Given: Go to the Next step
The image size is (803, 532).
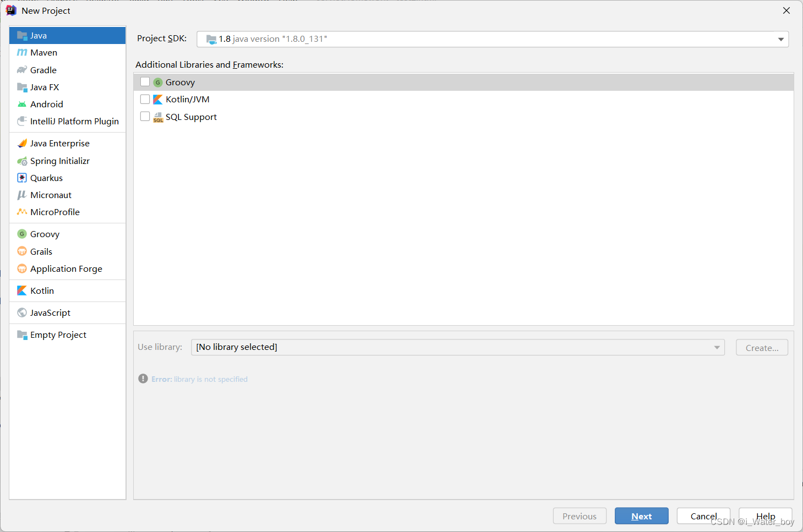Looking at the screenshot, I should pos(642,516).
